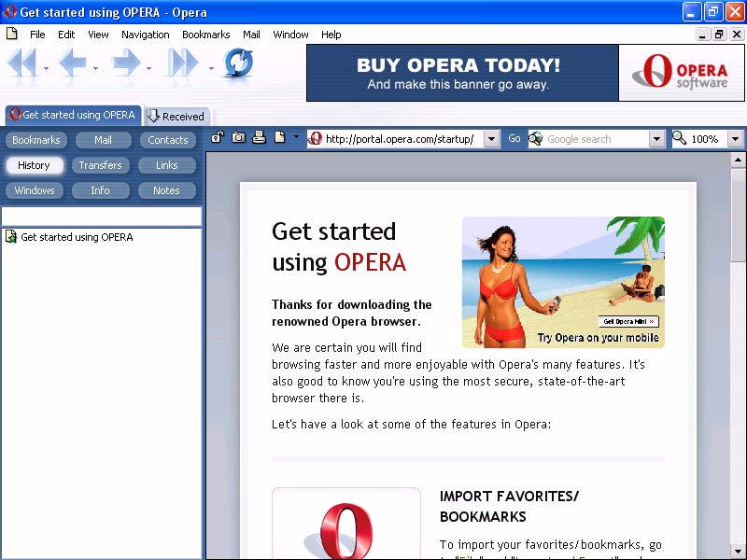Click the large red Opera logo image
This screenshot has width=747, height=560.
click(x=346, y=530)
